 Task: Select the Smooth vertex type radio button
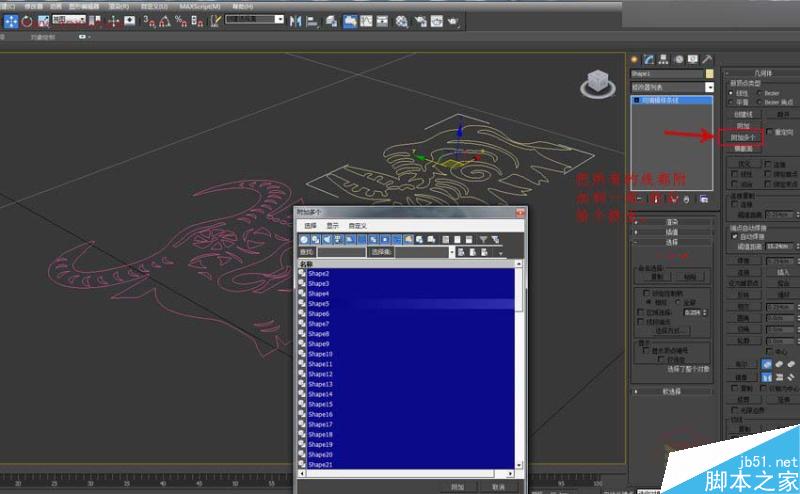coord(731,102)
